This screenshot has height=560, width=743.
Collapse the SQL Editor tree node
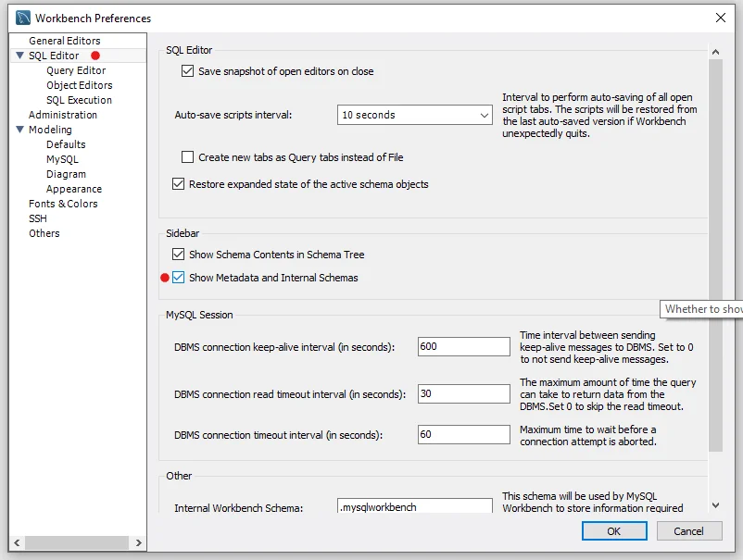(19, 56)
